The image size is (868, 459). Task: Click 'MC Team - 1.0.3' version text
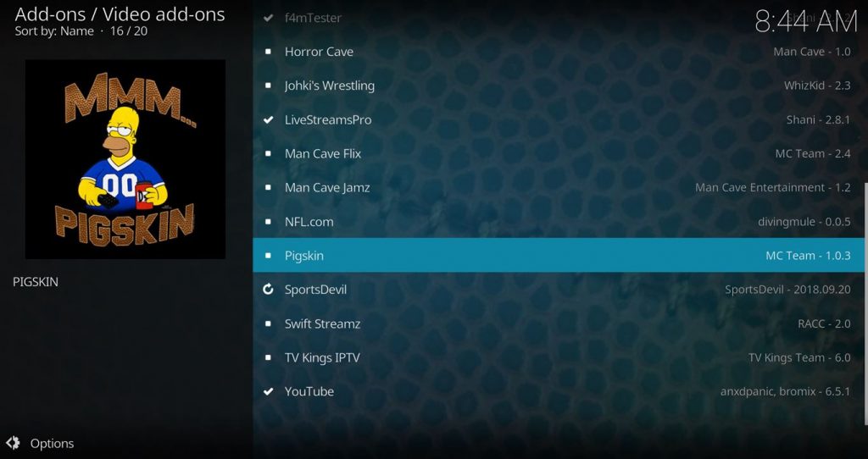coord(808,256)
